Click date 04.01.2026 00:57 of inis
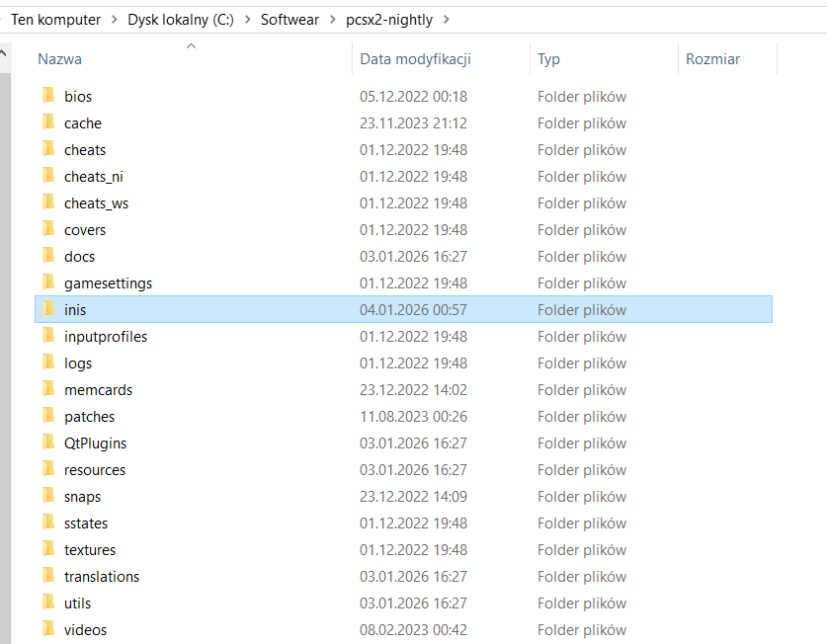The image size is (827, 644). point(413,309)
